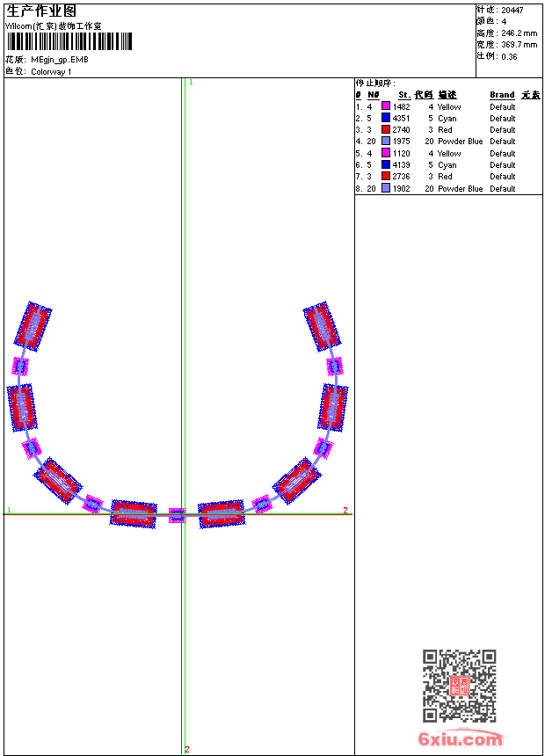Viewport: 545px width, 756px height.
Task: Pick the red swatch in stop row 7
Action: (386, 176)
